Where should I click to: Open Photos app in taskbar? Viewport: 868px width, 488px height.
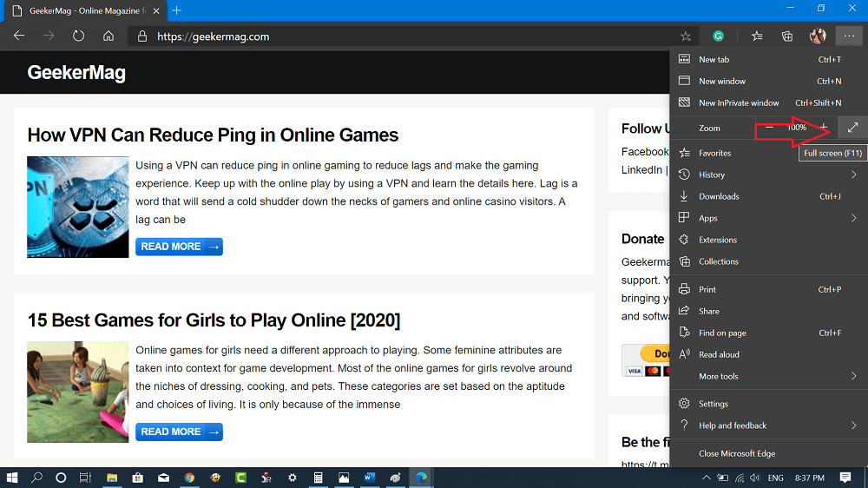344,478
